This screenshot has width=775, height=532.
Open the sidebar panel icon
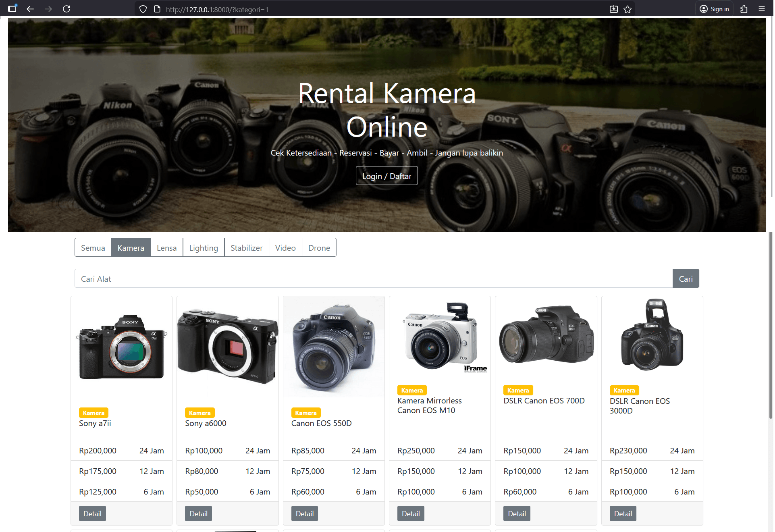12,8
